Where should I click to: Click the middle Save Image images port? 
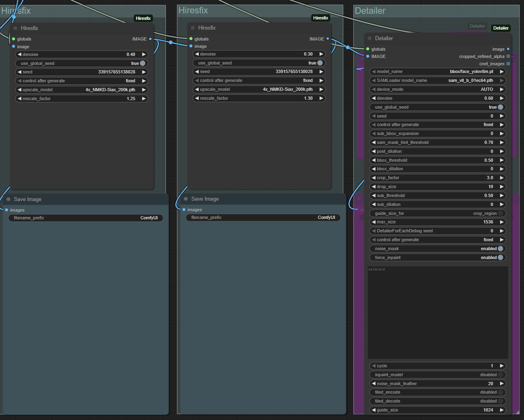(x=184, y=210)
